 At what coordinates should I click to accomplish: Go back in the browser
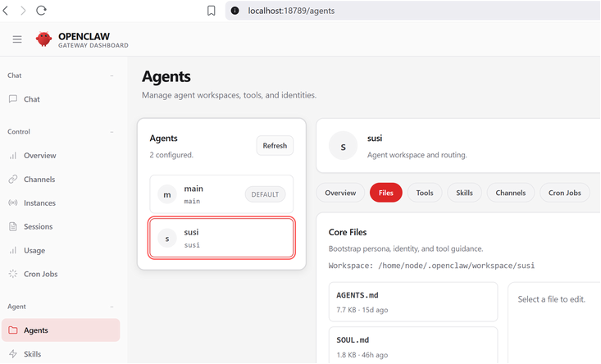tap(6, 11)
